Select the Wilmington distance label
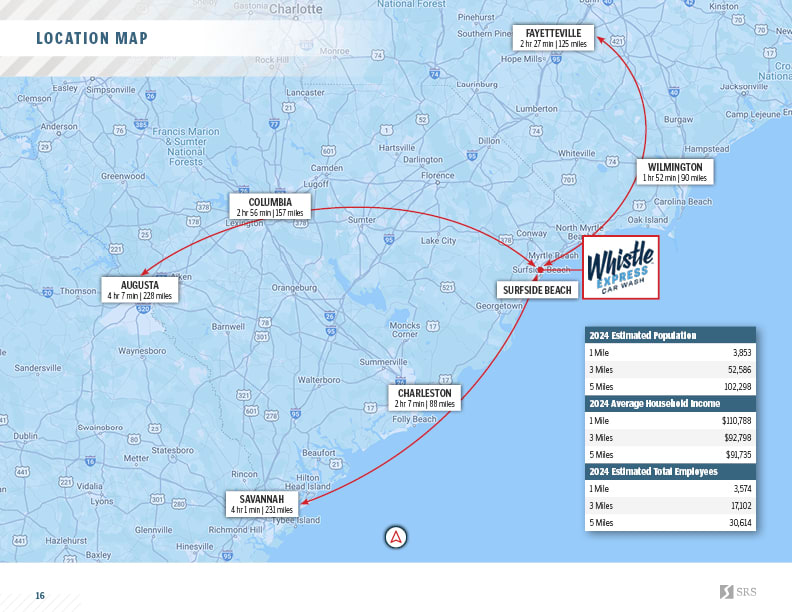The height and width of the screenshot is (612, 792). click(x=675, y=172)
